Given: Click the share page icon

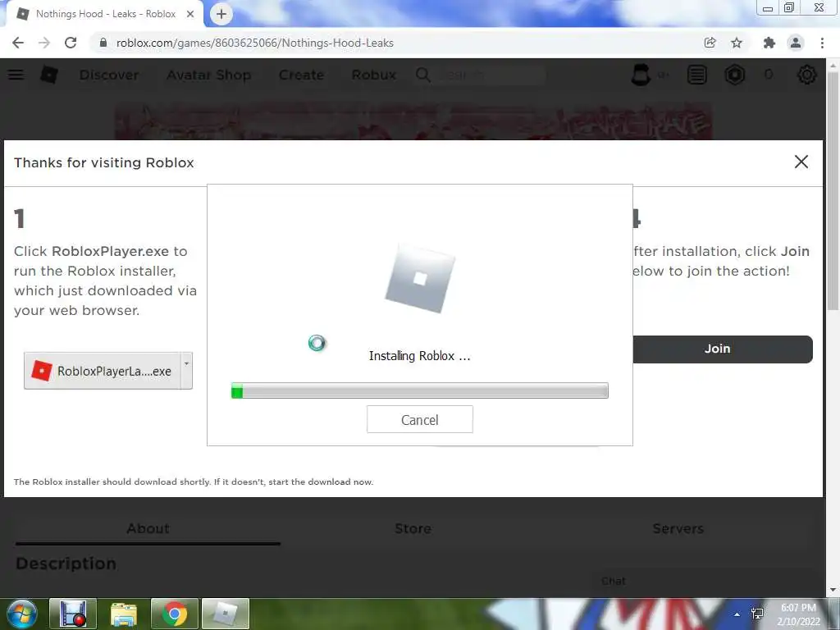Looking at the screenshot, I should point(710,43).
